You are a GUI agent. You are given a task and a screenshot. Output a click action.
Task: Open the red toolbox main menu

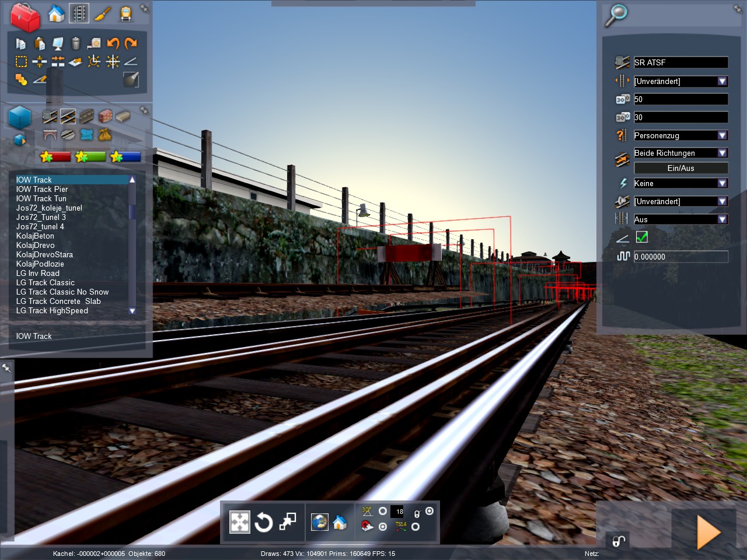[x=25, y=16]
